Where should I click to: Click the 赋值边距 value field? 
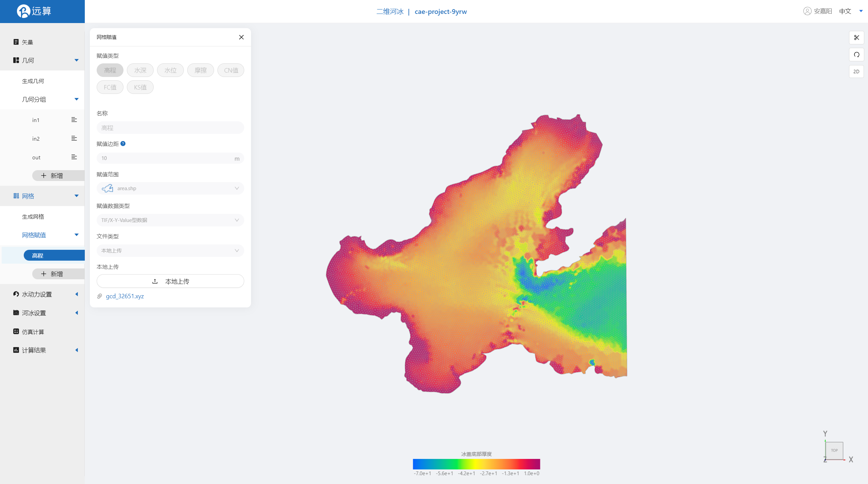170,158
